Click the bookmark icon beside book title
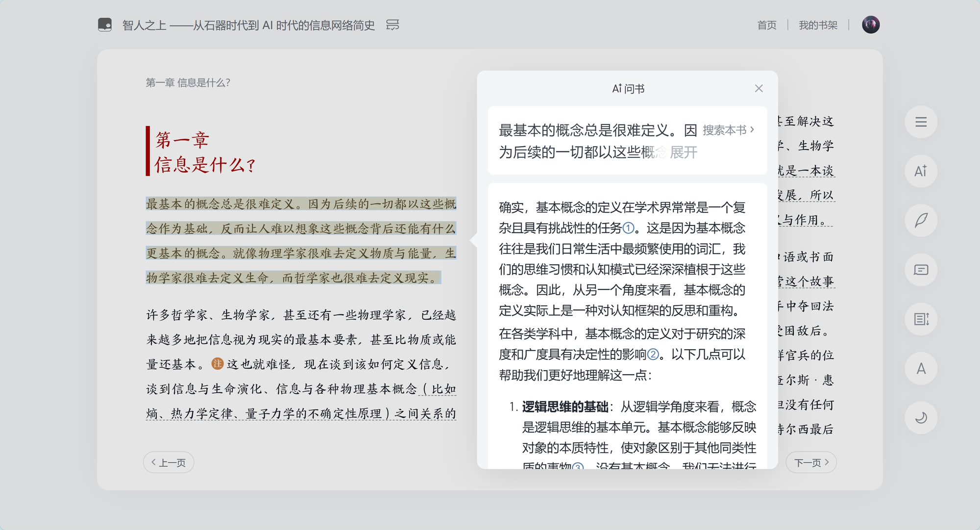This screenshot has height=530, width=980. [x=392, y=25]
